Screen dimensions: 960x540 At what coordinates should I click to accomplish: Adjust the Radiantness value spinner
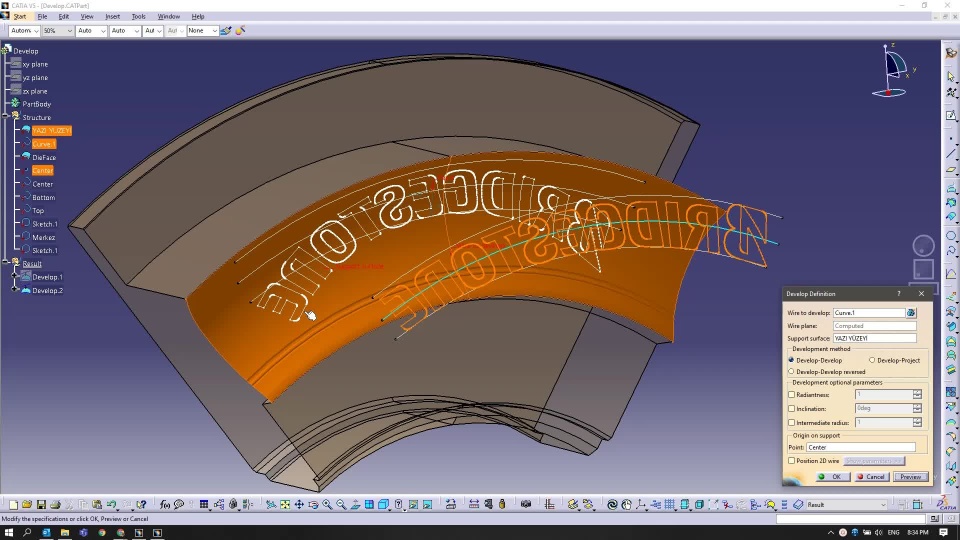917,395
